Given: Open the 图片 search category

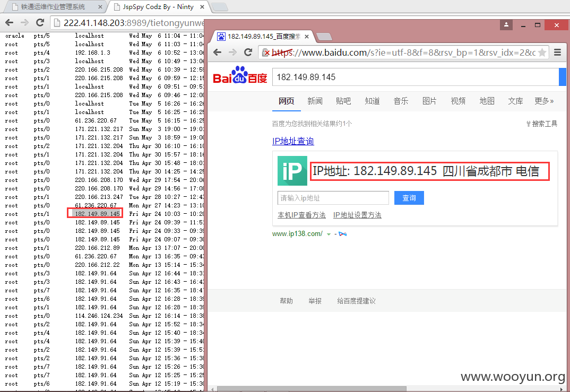Looking at the screenshot, I should [x=429, y=101].
